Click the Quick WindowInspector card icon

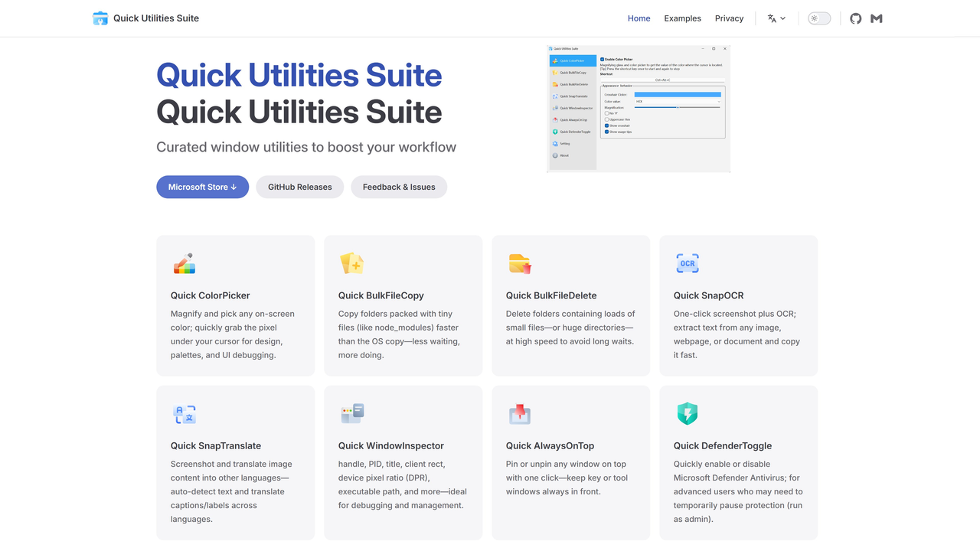[352, 414]
